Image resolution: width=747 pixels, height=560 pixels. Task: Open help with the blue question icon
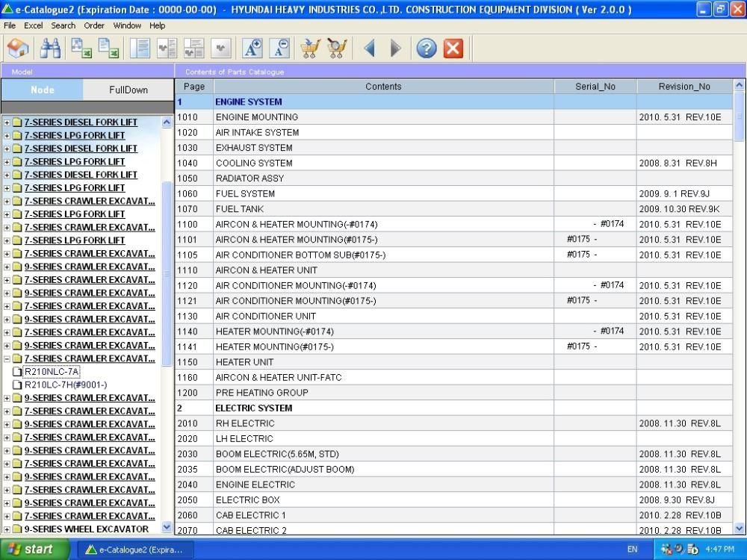click(427, 49)
